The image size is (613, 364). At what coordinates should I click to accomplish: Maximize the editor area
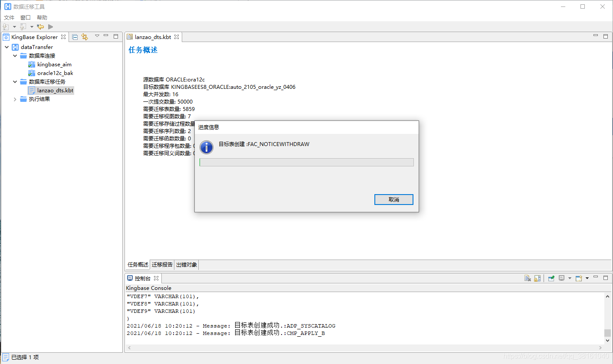pyautogui.click(x=606, y=36)
